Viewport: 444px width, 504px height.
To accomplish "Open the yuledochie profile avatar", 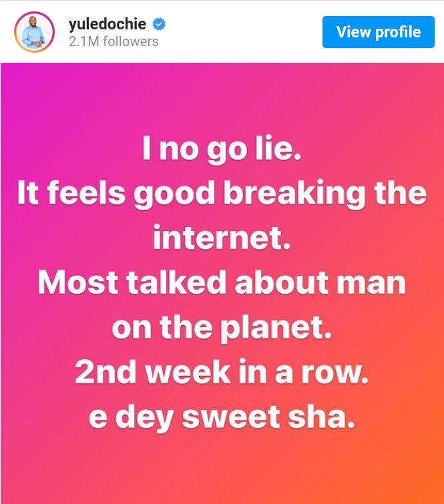I will [x=34, y=32].
